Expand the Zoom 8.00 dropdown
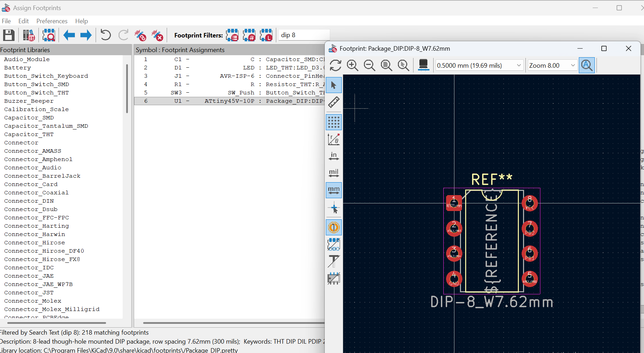This screenshot has height=353, width=644. (x=552, y=65)
